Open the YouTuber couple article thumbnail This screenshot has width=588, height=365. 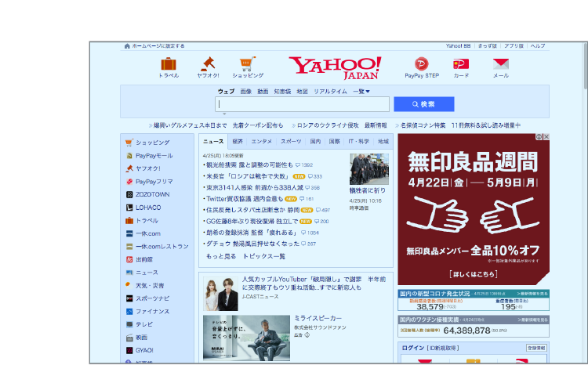pyautogui.click(x=220, y=294)
